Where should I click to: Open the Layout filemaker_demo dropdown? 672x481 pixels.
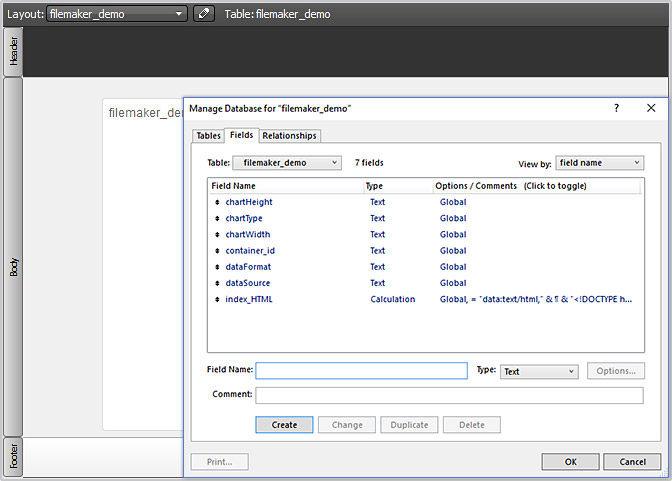coord(117,14)
